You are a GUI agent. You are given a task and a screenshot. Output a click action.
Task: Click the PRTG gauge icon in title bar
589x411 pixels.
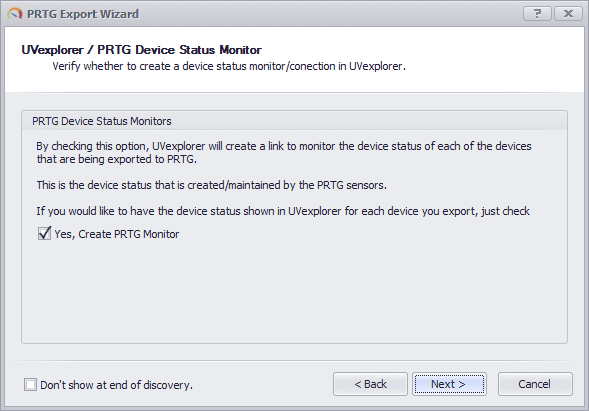(14, 14)
